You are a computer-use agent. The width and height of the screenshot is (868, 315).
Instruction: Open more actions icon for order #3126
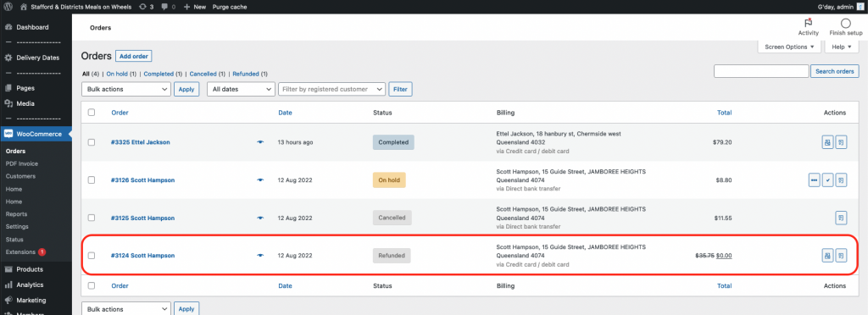814,180
